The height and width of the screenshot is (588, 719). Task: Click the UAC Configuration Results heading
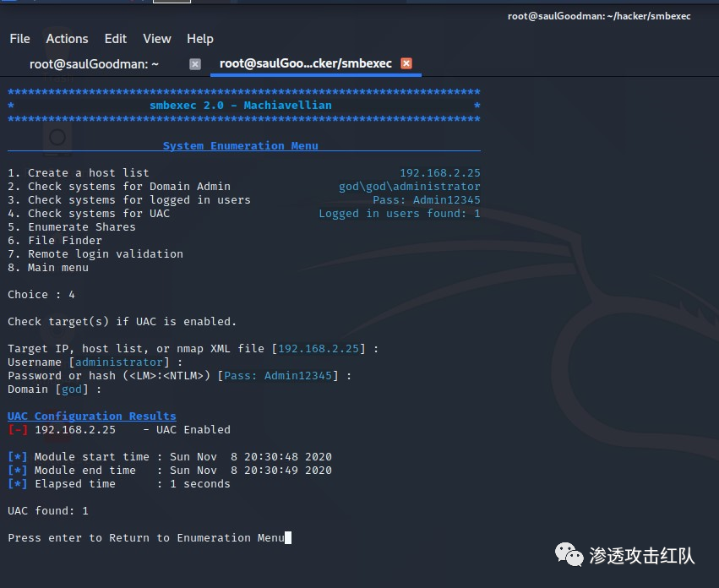point(91,416)
